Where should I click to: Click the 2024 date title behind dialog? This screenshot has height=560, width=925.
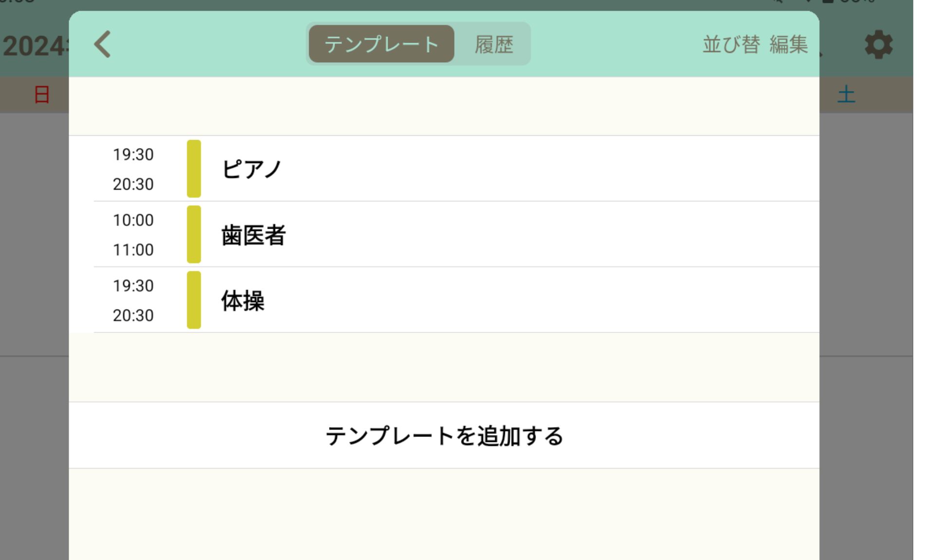35,46
